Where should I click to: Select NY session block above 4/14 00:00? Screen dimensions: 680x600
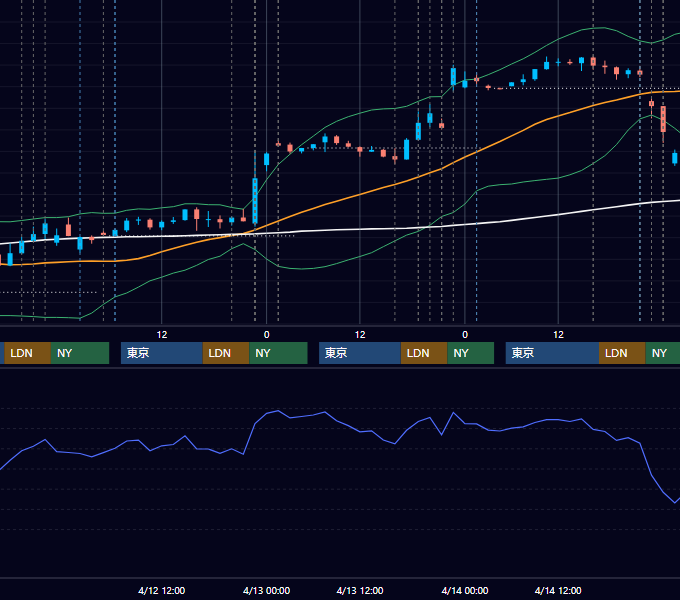[x=471, y=353]
